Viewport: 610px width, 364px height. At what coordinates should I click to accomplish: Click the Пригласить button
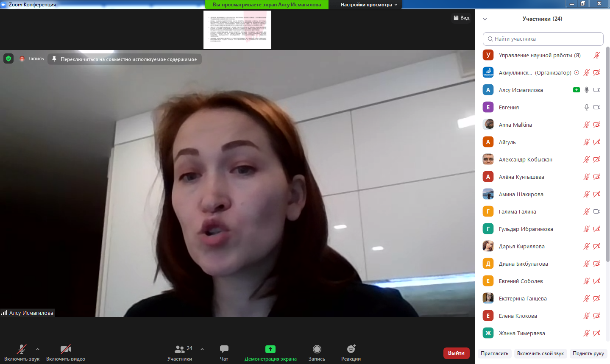494,353
